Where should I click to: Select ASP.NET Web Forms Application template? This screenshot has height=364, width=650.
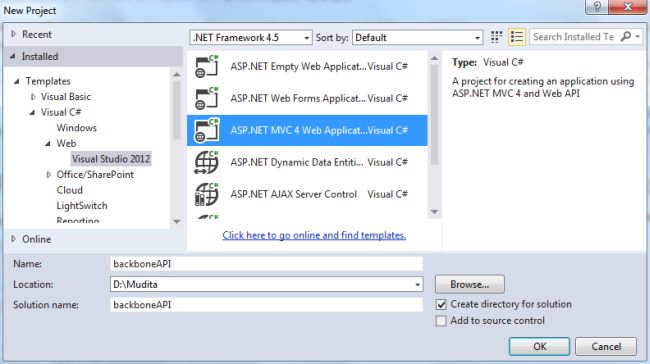307,98
